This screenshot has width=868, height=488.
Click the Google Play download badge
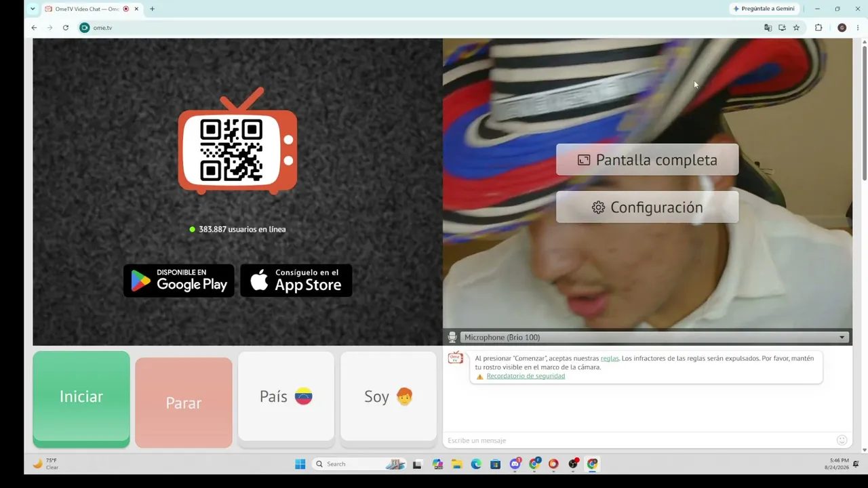[x=179, y=281]
